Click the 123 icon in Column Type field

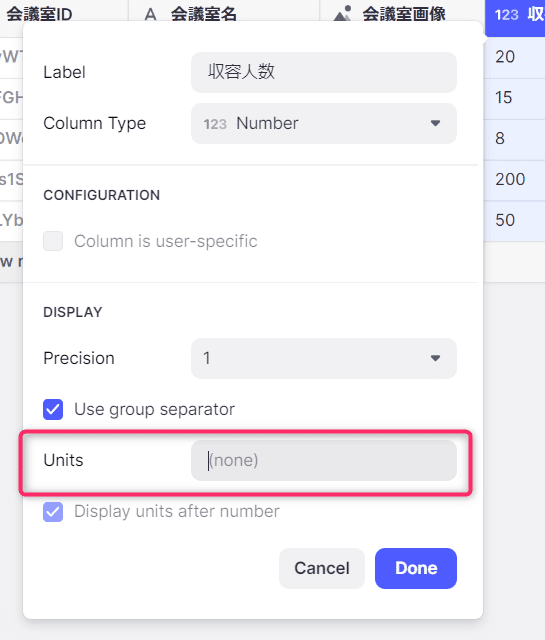[215, 124]
